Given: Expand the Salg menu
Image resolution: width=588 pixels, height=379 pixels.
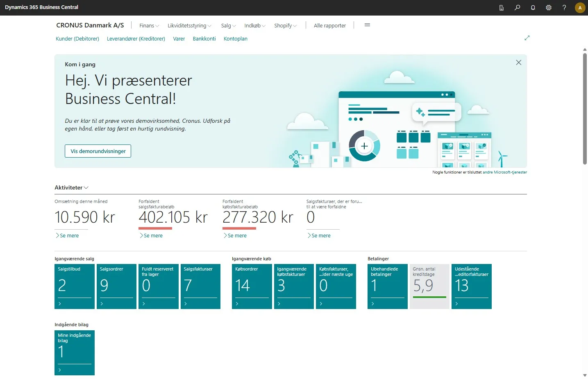Looking at the screenshot, I should tap(229, 25).
